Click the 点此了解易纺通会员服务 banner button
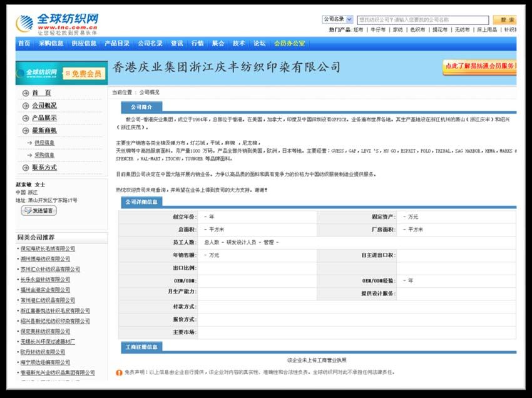 [x=479, y=66]
